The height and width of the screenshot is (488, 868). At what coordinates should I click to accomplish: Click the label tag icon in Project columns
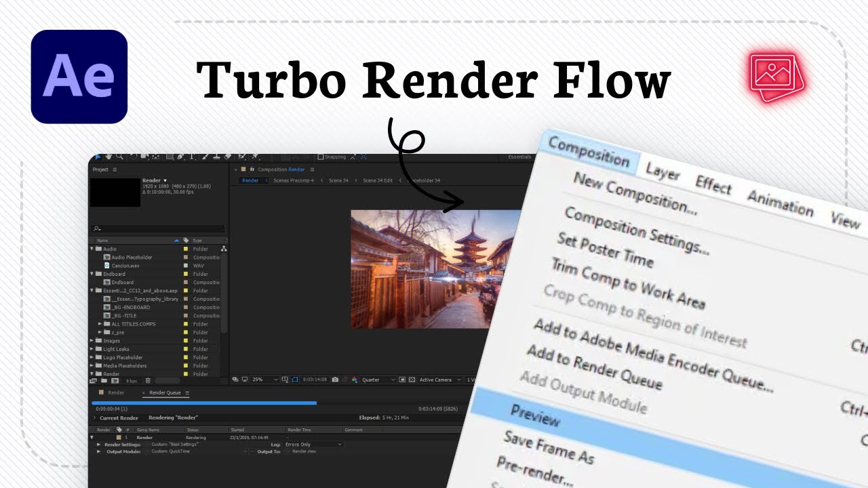pyautogui.click(x=186, y=241)
